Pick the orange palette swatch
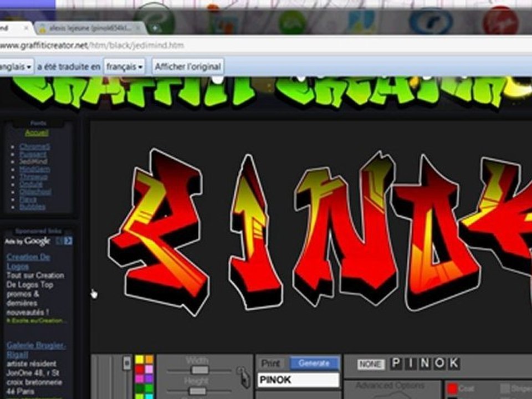The width and height of the screenshot is (532, 399). tap(149, 359)
